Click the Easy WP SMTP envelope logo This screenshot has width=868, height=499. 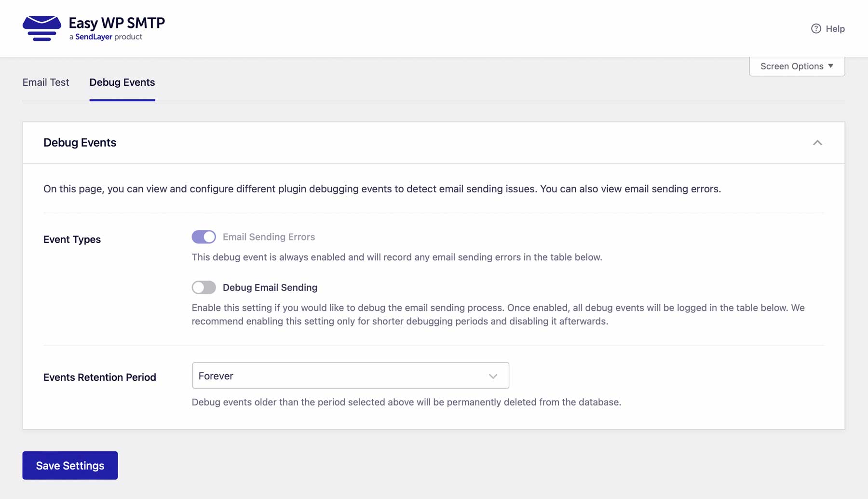coord(42,28)
